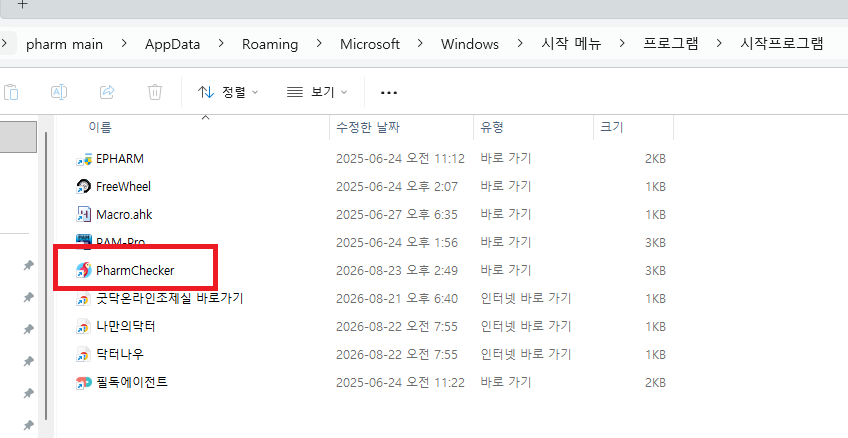This screenshot has width=848, height=438.
Task: Click date 2025-06-27 오후 6:35
Action: click(396, 215)
